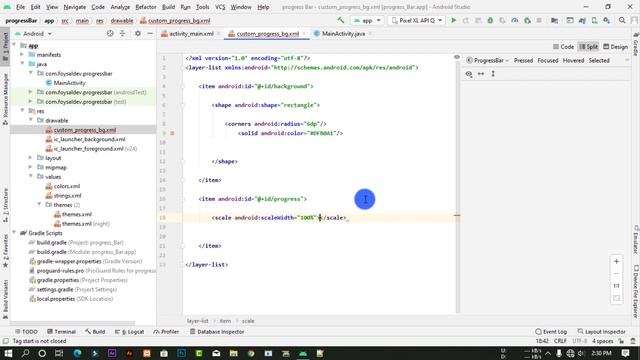Collapse the Gradle Scripts node
640x360 pixels.
(x=14, y=233)
